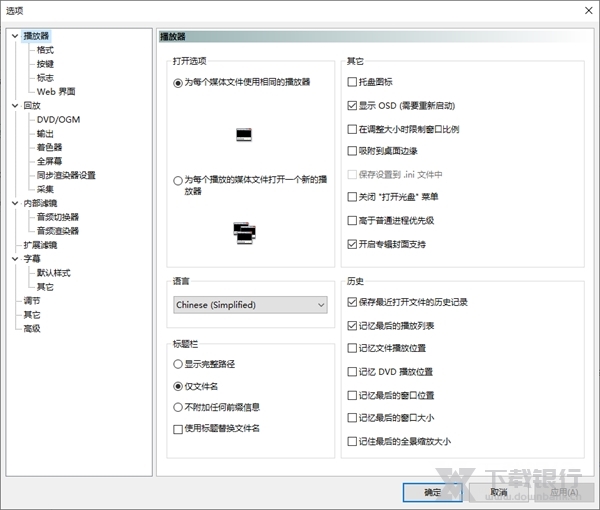
Task: Click the 取消 button
Action: [499, 492]
